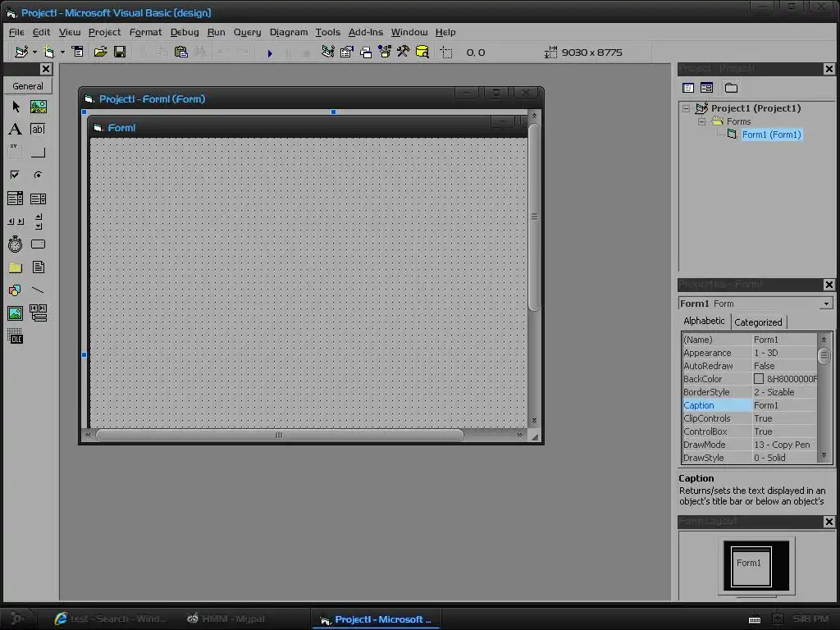Image resolution: width=840 pixels, height=630 pixels.
Task: Open the Diagram menu
Action: pyautogui.click(x=288, y=32)
